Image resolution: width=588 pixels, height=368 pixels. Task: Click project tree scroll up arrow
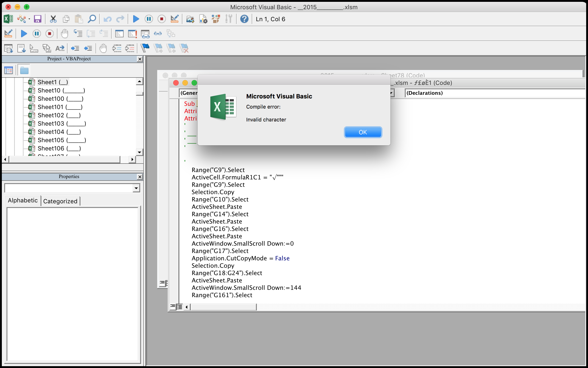139,81
